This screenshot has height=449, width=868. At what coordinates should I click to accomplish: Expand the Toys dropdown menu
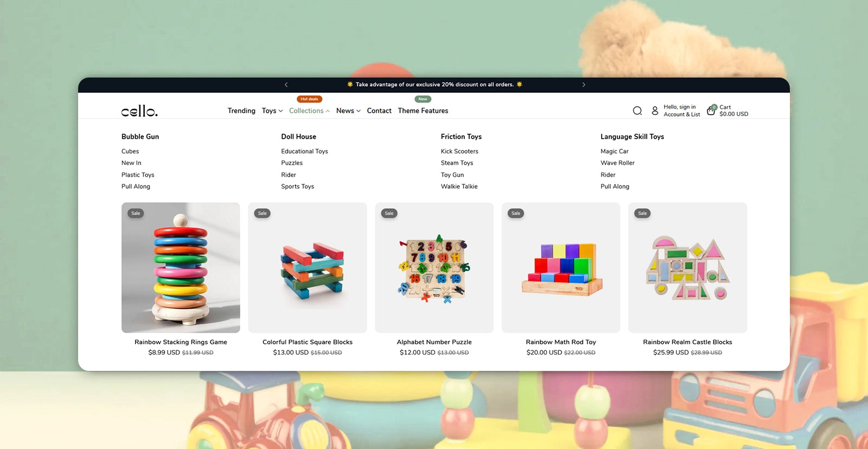click(272, 111)
